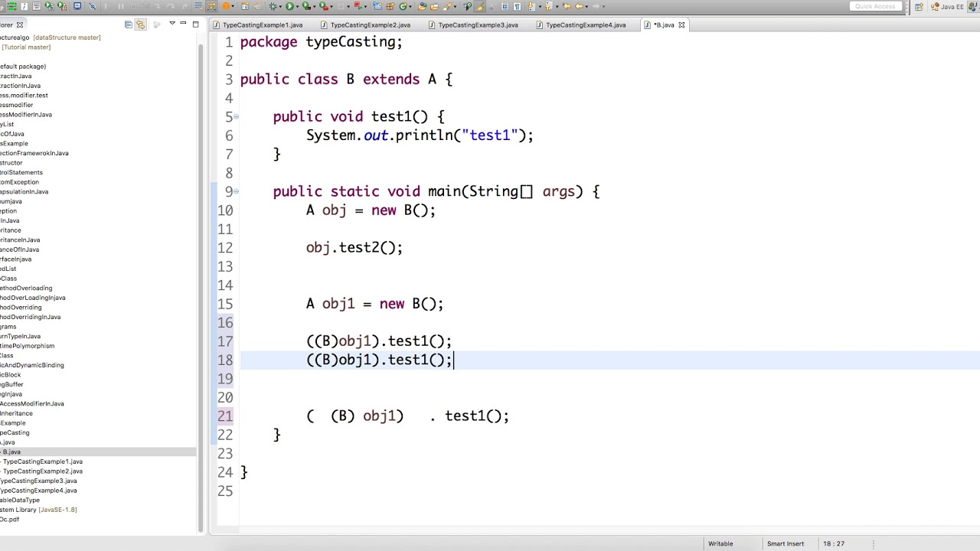The image size is (980, 551).
Task: Click the println text on line 6
Action: tap(423, 135)
